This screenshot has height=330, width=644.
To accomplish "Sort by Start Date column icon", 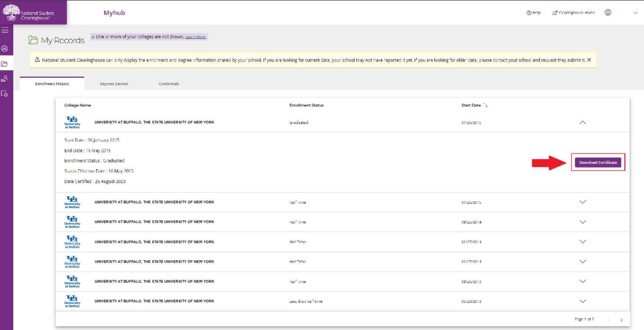I will (x=486, y=105).
